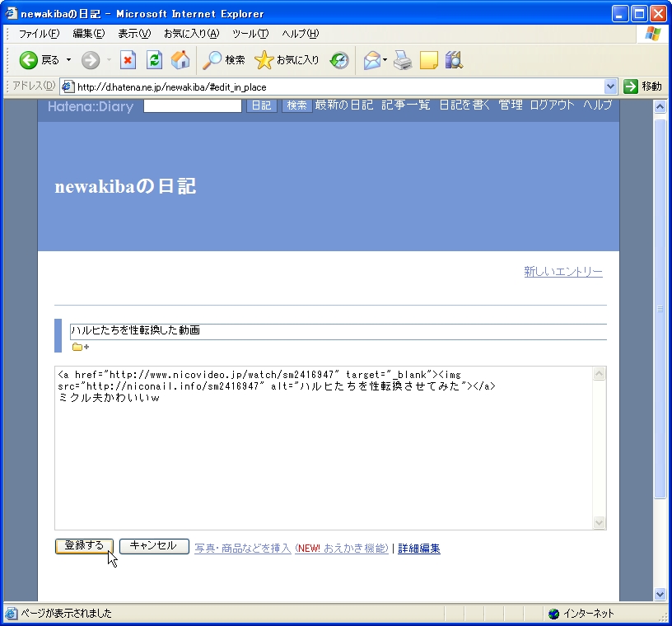Open the ファイル(F) menu
This screenshot has width=672, height=626.
pos(39,34)
